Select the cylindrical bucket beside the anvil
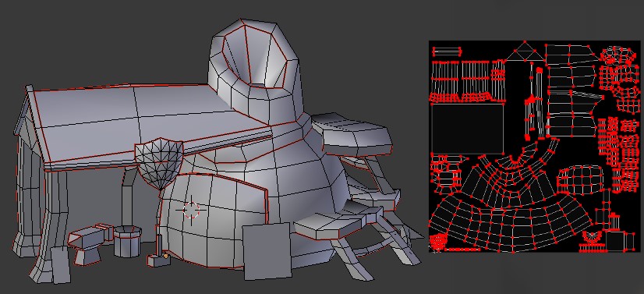 pos(127,241)
